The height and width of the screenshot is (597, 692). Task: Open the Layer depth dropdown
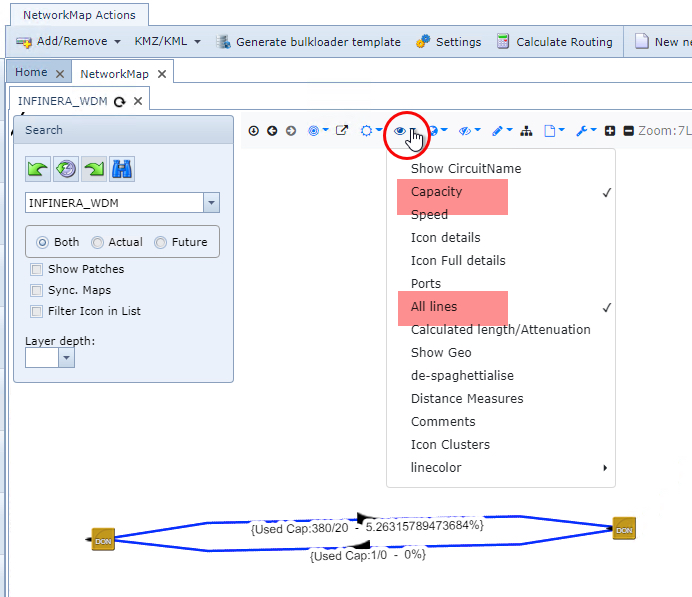[x=67, y=358]
